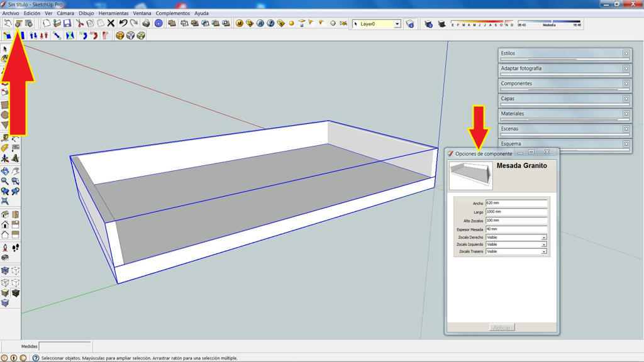Select the Axes tool
Screen dimensions: 644x362
pos(5,158)
